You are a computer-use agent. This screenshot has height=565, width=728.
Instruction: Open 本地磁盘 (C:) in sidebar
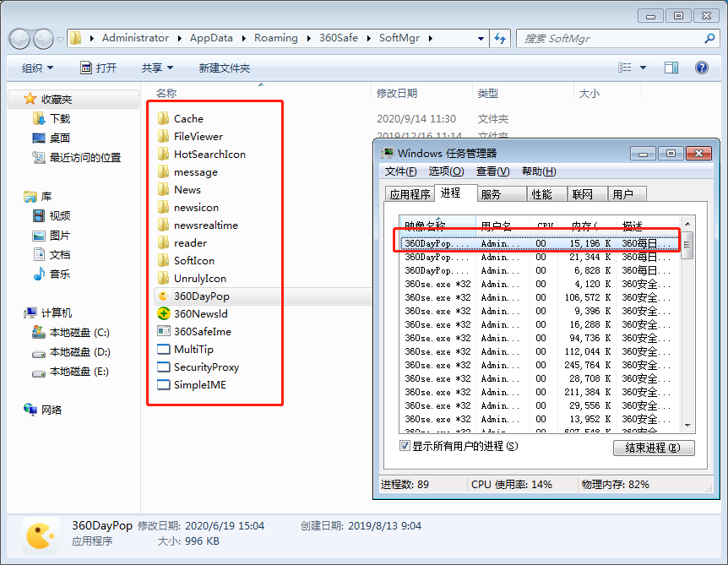(79, 333)
